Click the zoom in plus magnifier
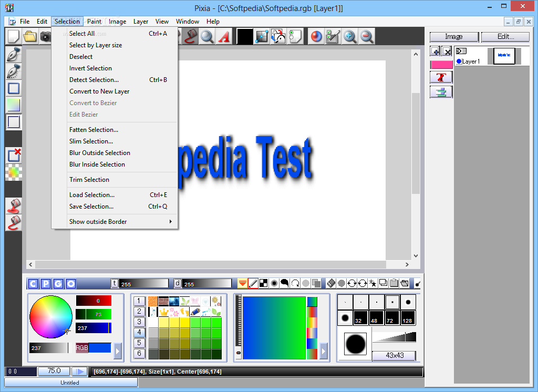Screen dimensions: 538x392 [349, 36]
